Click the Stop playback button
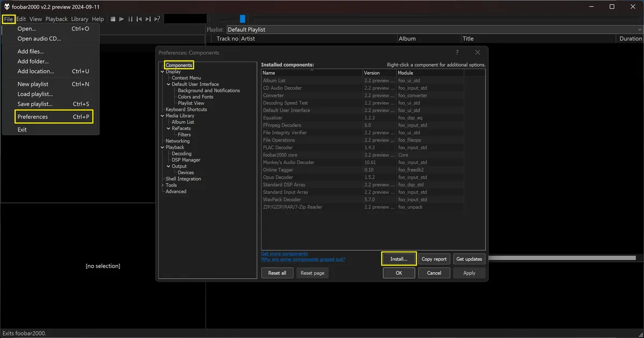 click(x=113, y=19)
